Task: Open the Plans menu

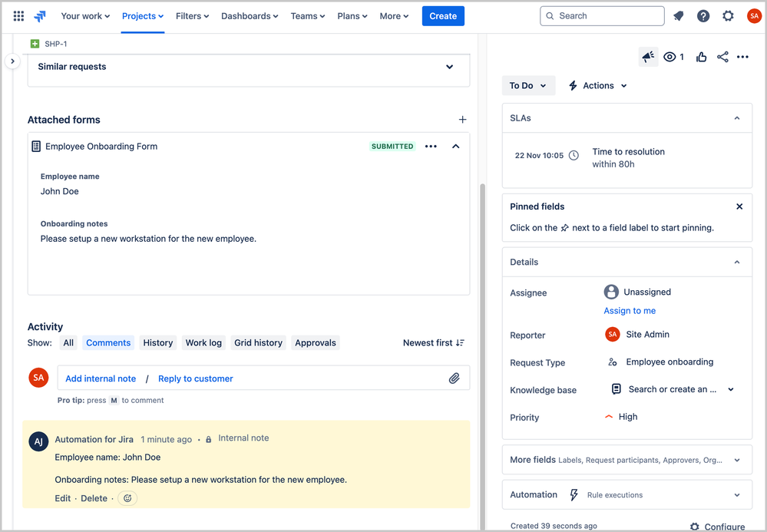Action: (x=352, y=16)
